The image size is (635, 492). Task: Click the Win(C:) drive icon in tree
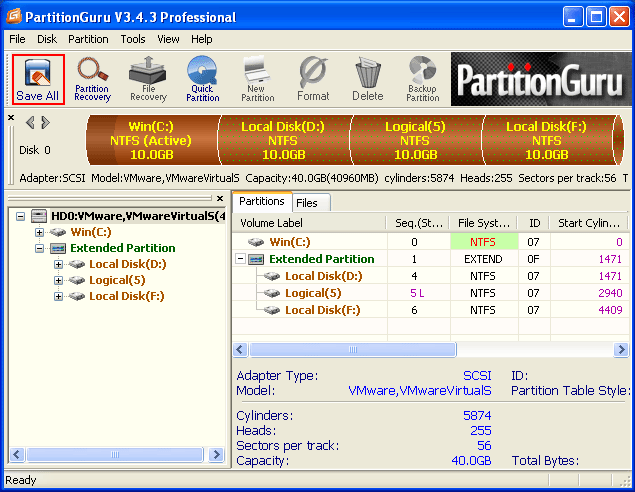point(58,232)
